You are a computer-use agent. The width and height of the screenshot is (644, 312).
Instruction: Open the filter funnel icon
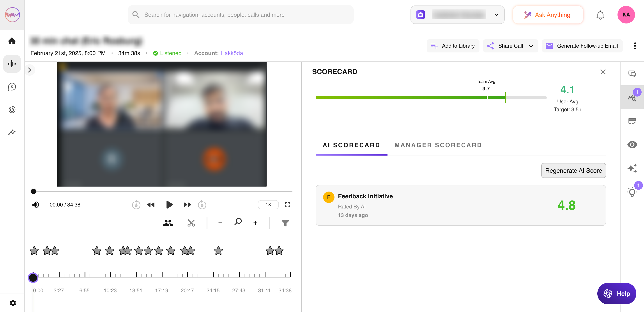[x=285, y=223]
